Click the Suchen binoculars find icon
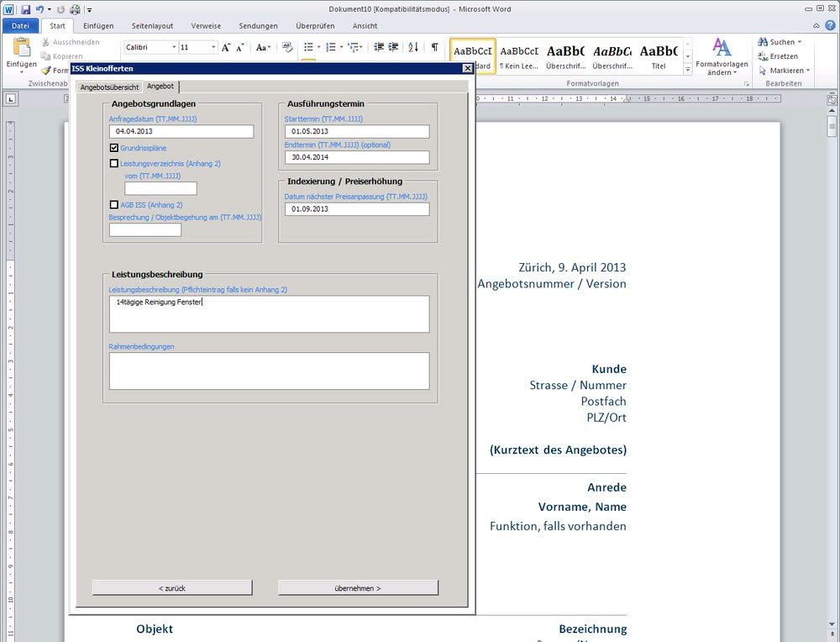The height and width of the screenshot is (642, 840). tap(763, 42)
